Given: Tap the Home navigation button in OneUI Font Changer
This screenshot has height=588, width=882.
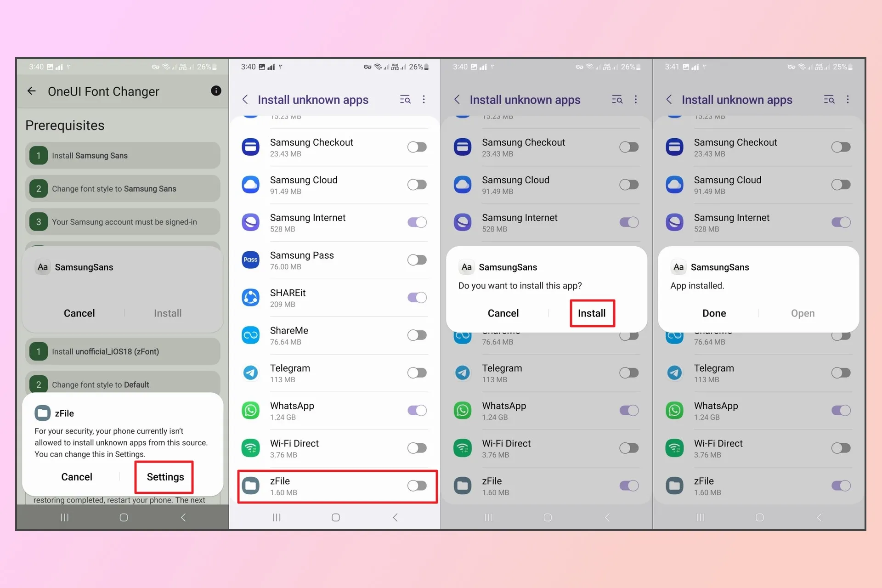Looking at the screenshot, I should pyautogui.click(x=124, y=518).
